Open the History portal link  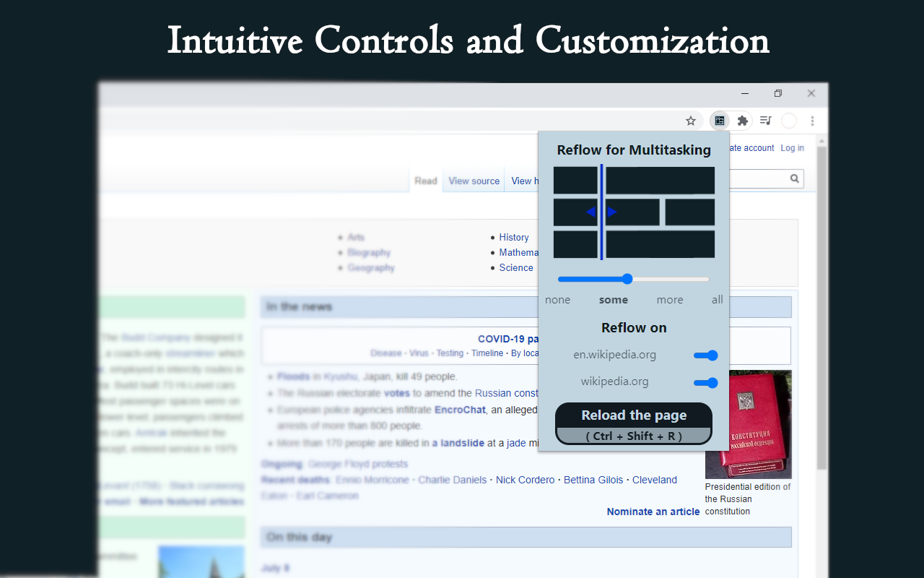(514, 237)
